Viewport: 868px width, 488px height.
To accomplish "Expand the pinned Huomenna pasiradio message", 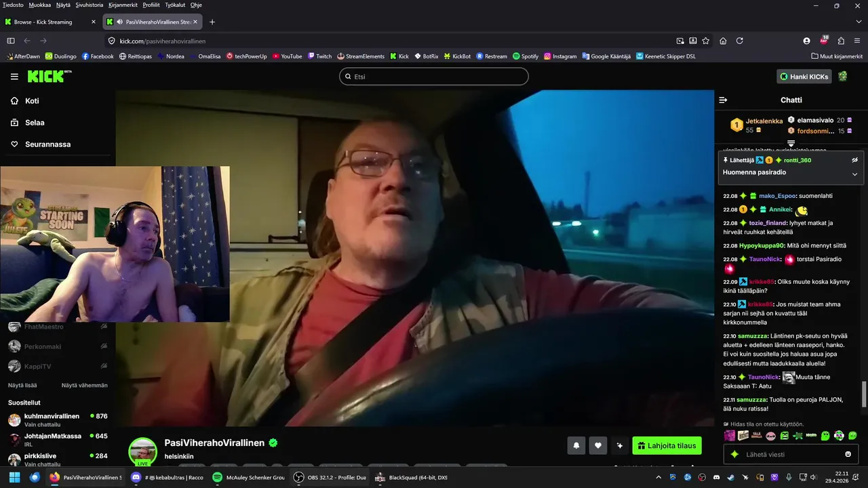I will pos(854,174).
